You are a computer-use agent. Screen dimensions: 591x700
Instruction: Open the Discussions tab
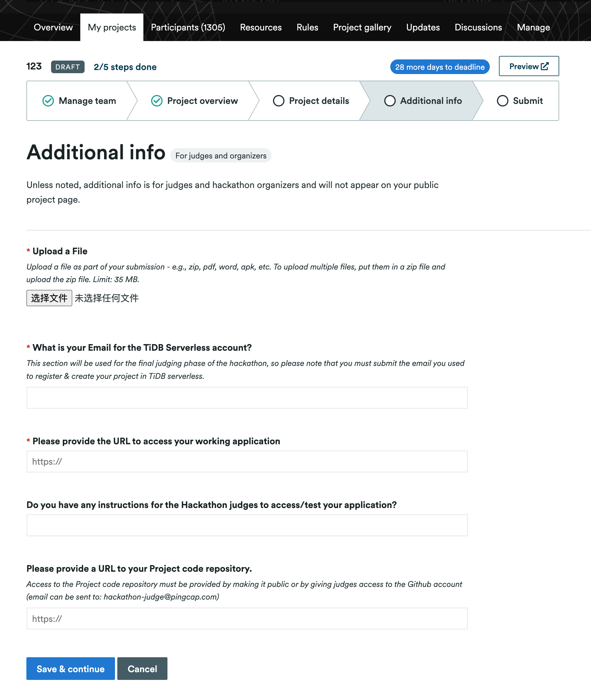(478, 27)
